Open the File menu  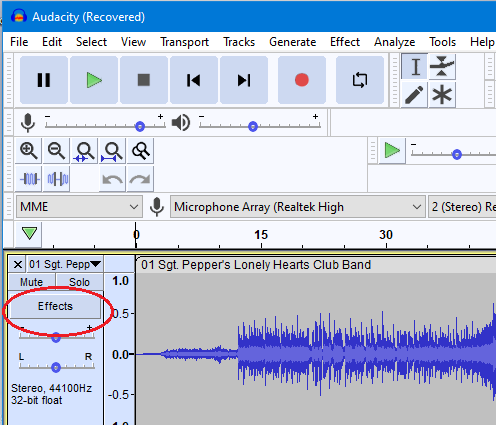coord(19,42)
